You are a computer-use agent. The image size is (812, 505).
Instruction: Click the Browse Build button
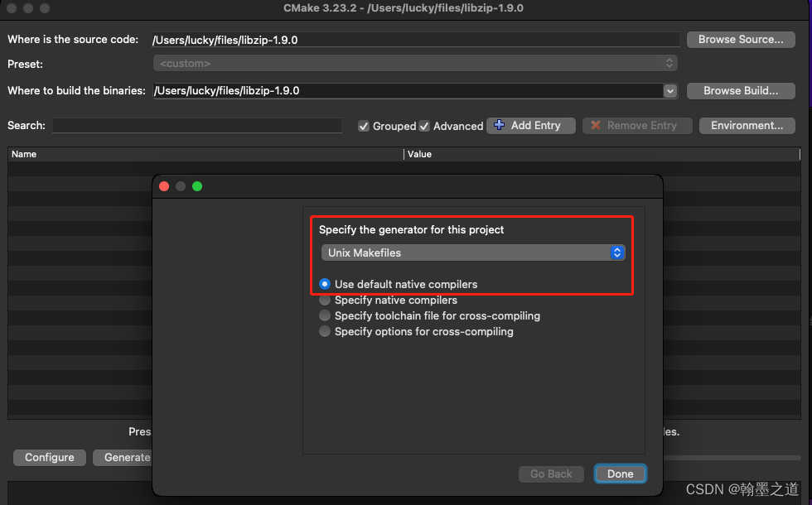coord(741,91)
